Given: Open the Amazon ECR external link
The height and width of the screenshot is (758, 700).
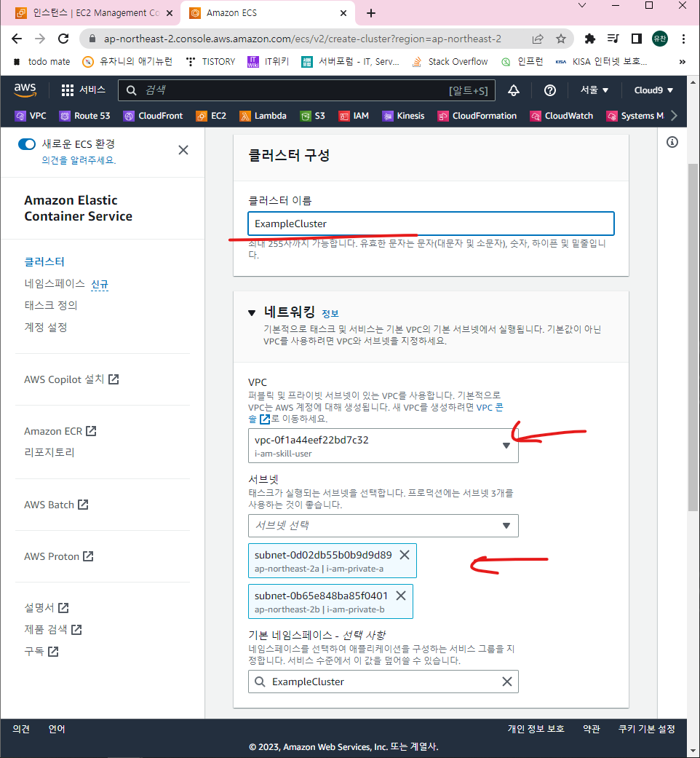Looking at the screenshot, I should (60, 431).
